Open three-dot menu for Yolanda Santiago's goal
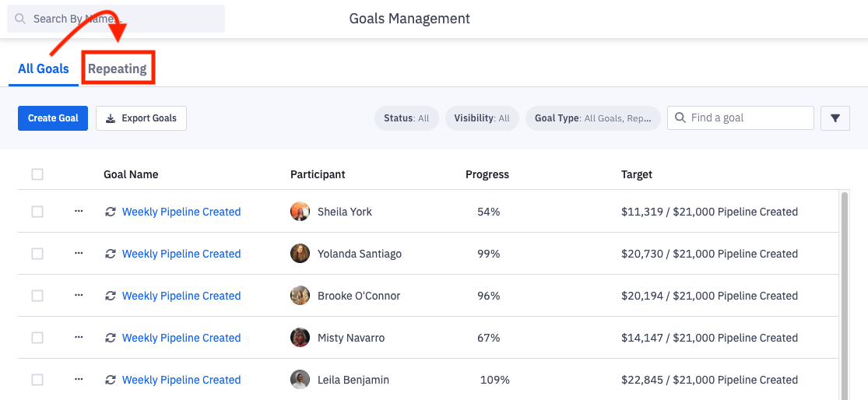Image resolution: width=868 pixels, height=400 pixels. click(x=79, y=253)
